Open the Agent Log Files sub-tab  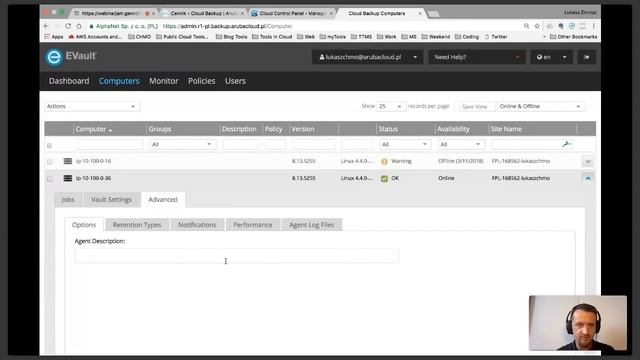[x=311, y=225]
